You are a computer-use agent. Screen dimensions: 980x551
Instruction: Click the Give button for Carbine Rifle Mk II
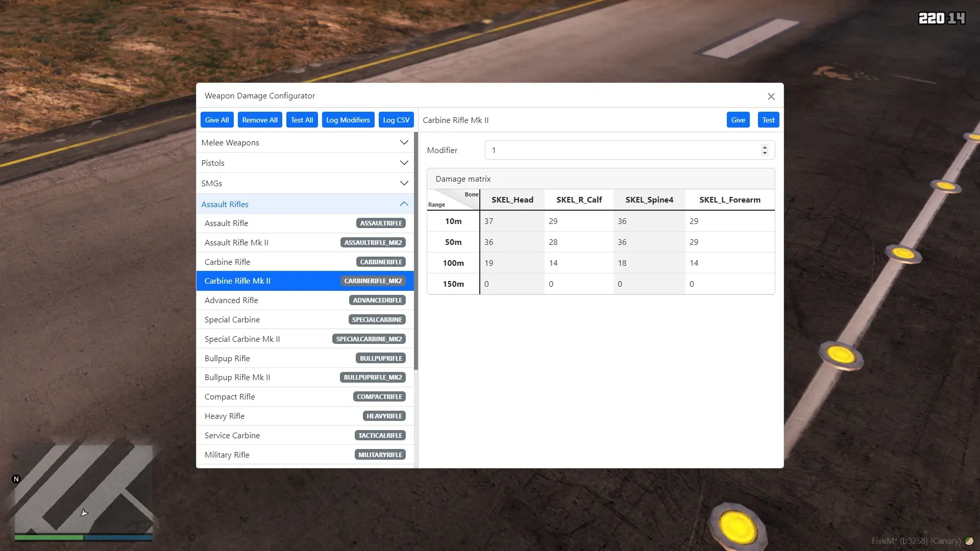point(738,120)
